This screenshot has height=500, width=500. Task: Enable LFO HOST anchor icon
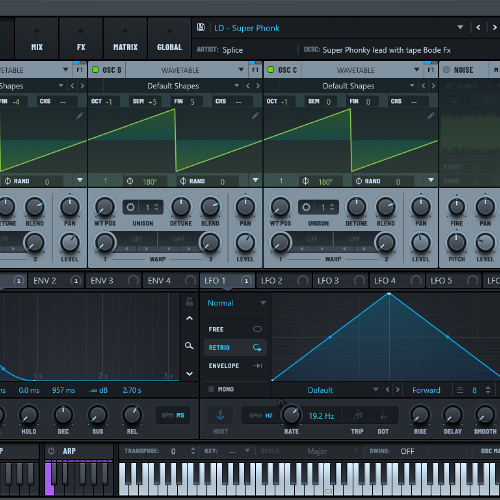[220, 415]
